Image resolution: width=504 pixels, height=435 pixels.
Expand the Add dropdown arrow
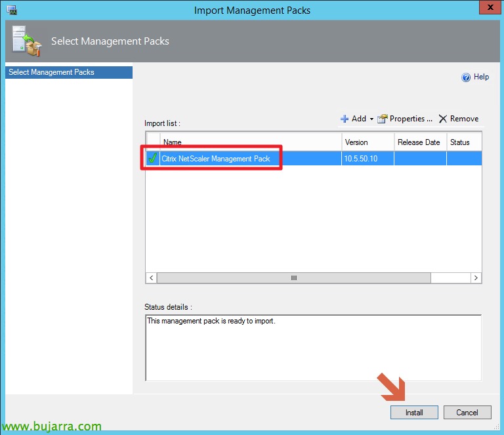pos(371,119)
